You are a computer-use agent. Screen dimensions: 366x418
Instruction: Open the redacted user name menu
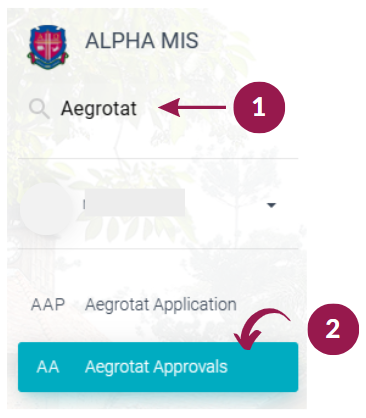(x=134, y=202)
